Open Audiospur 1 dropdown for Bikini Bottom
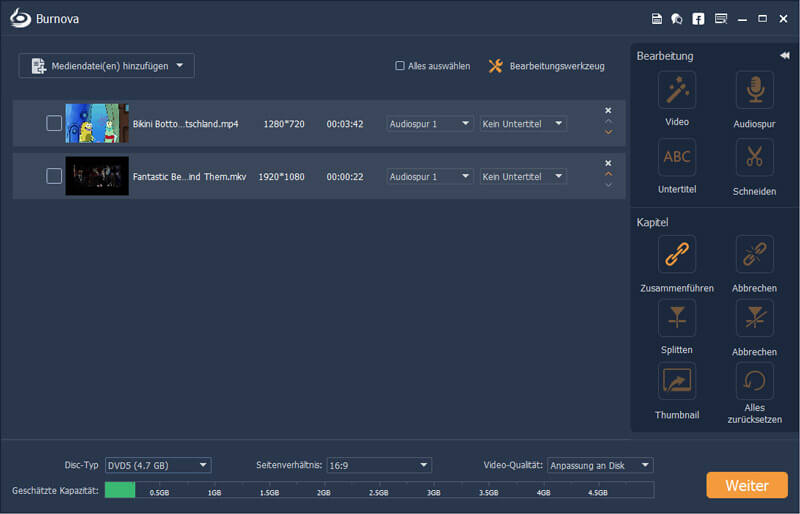 [430, 124]
